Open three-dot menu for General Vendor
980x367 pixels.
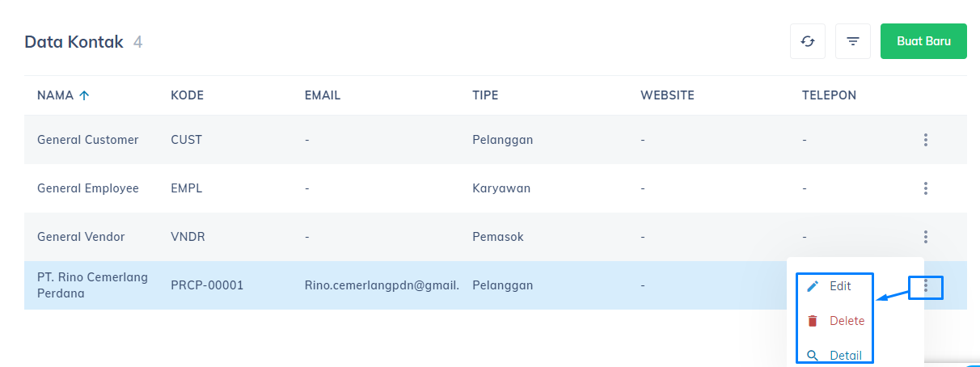(x=925, y=237)
